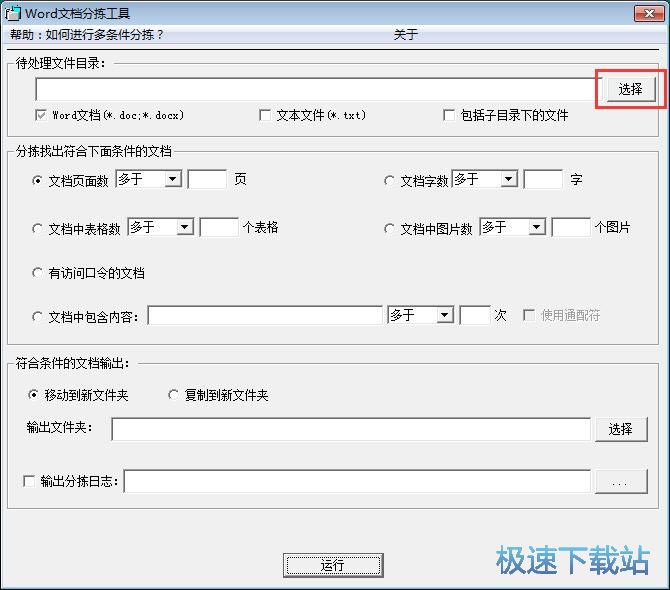Click the ... browse button for log file
Viewport: 670px width, 590px height.
[621, 481]
